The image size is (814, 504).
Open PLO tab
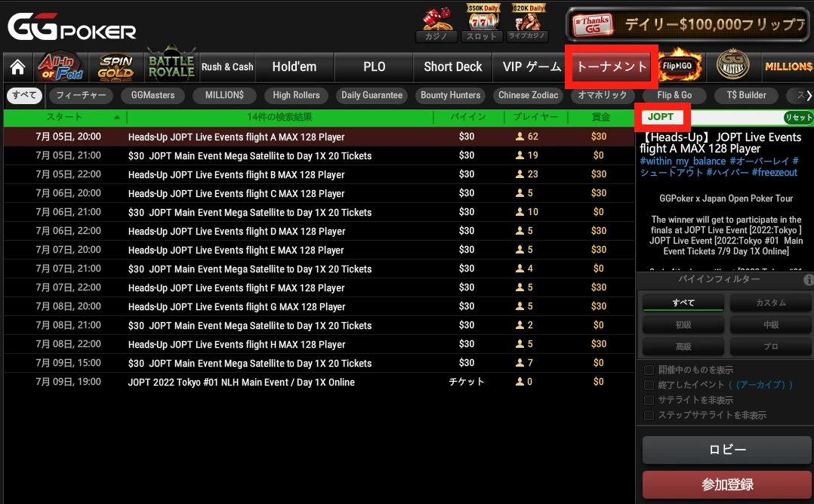375,67
